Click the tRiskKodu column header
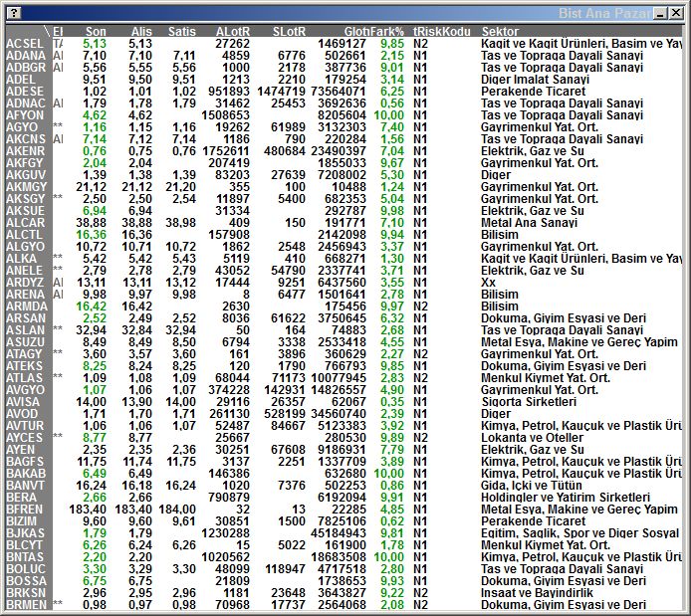The image size is (691, 616). 441,31
